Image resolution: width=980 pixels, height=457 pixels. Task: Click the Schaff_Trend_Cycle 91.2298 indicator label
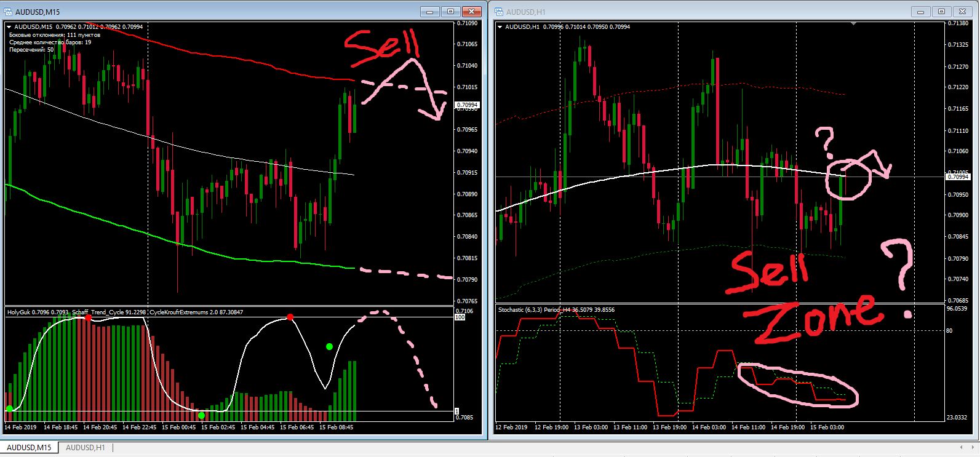(x=109, y=312)
